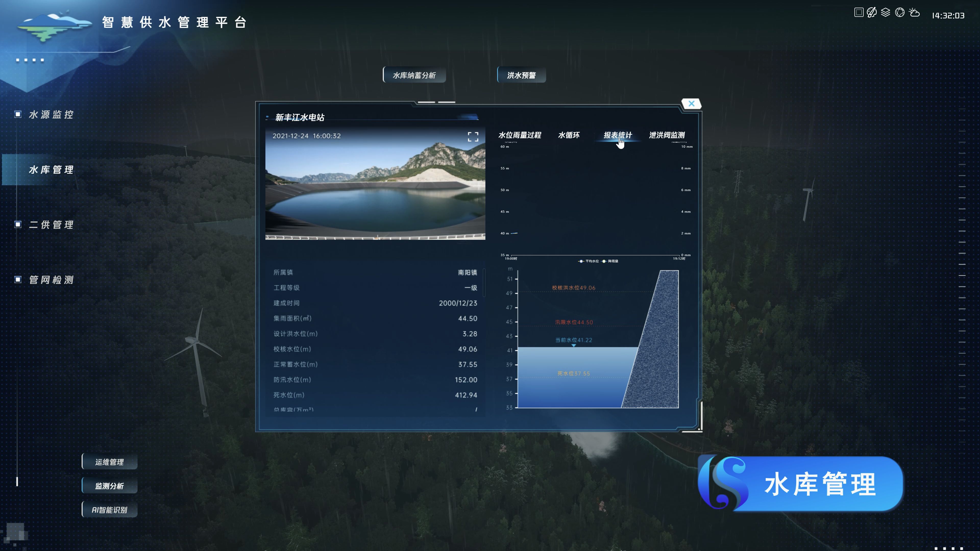The image size is (980, 551).
Task: Click the 汛限水位44.50 label
Action: tap(574, 322)
